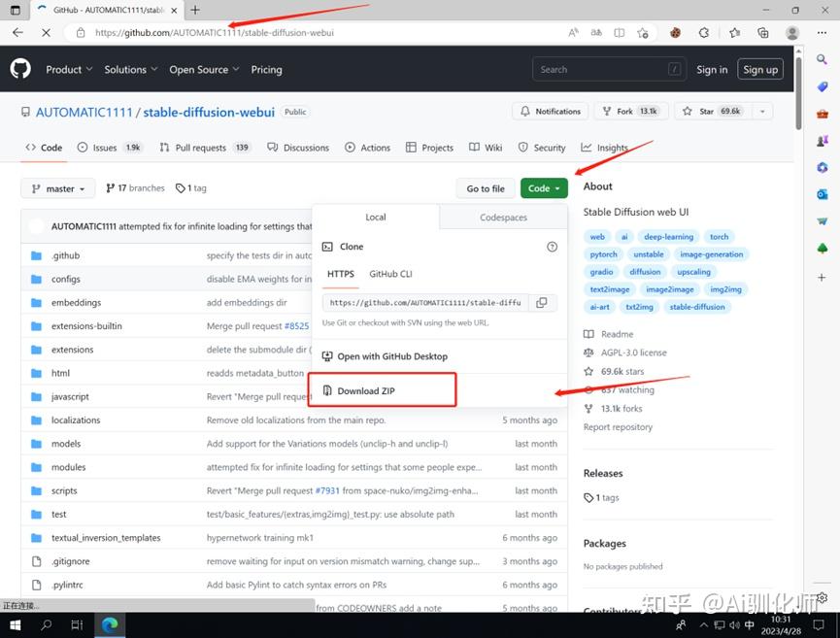Open new browser tab with plus

[195, 10]
